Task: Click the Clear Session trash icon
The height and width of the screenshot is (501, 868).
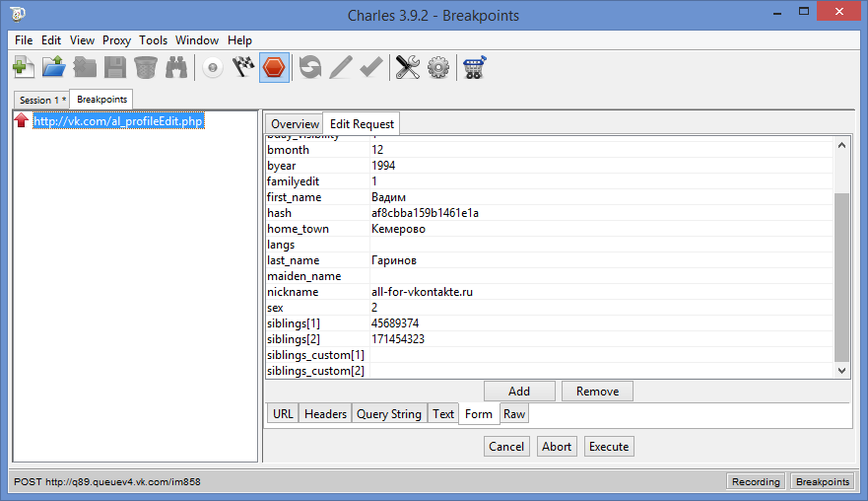Action: [x=146, y=68]
